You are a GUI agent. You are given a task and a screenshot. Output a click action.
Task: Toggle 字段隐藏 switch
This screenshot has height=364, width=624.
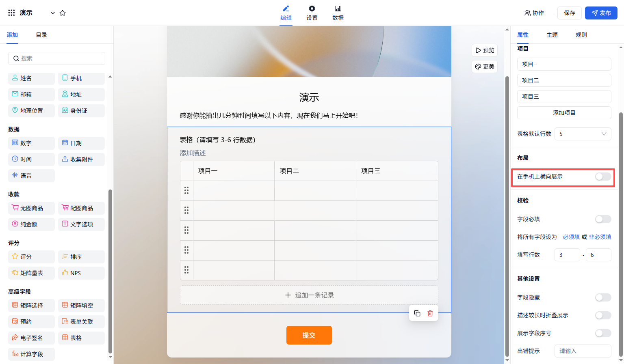[603, 297]
